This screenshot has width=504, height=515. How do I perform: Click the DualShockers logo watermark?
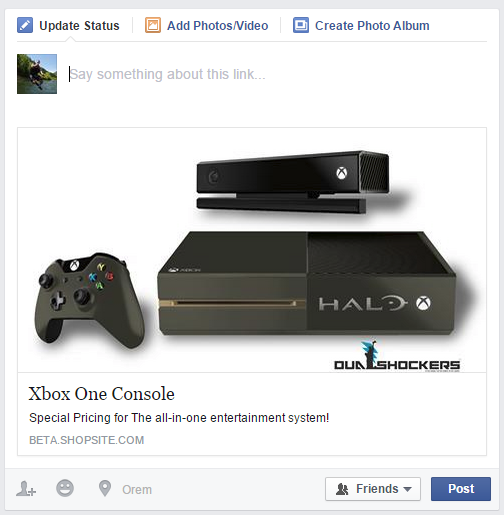397,356
